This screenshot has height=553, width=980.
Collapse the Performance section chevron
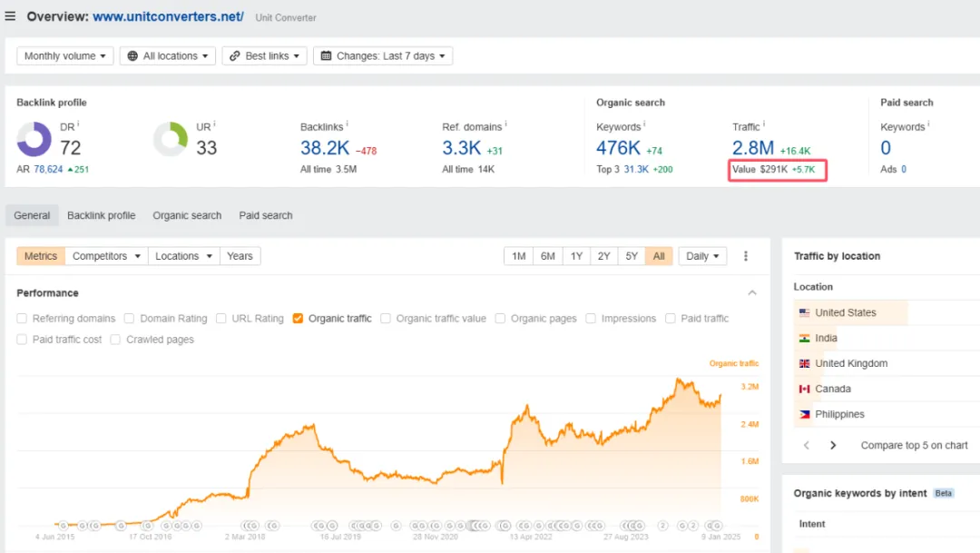(752, 292)
